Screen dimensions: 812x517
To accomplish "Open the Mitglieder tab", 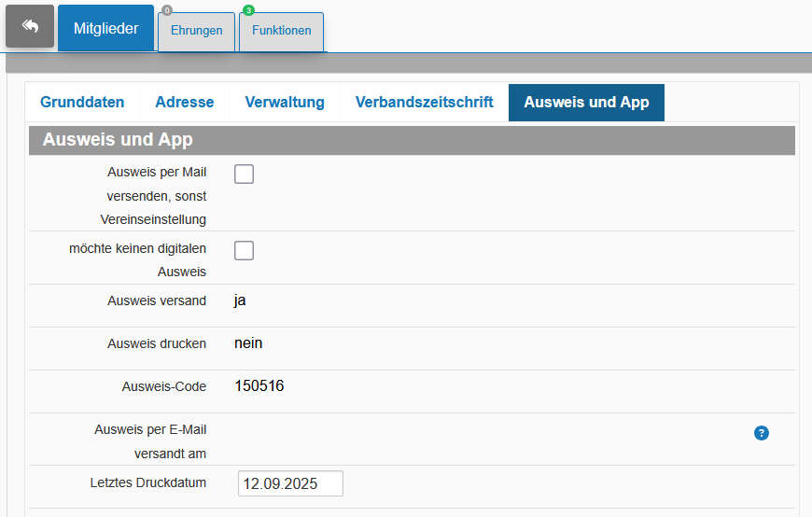I will [x=105, y=28].
